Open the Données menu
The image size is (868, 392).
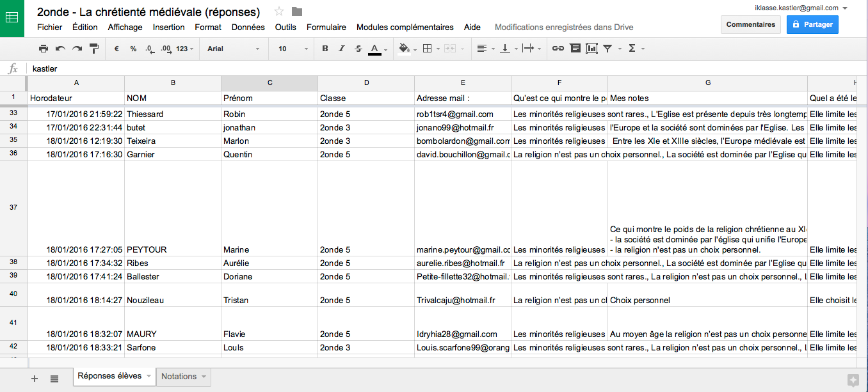click(x=248, y=27)
